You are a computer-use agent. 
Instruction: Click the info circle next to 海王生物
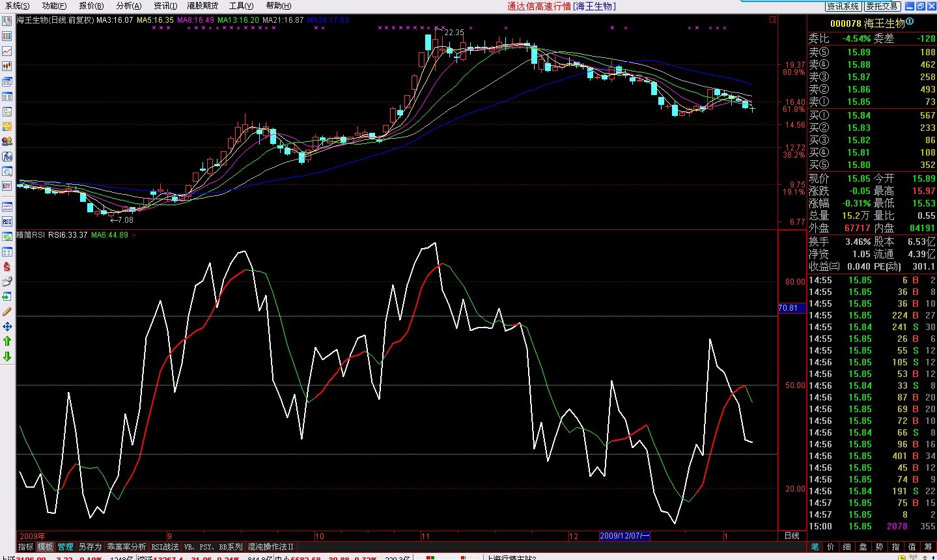(910, 21)
